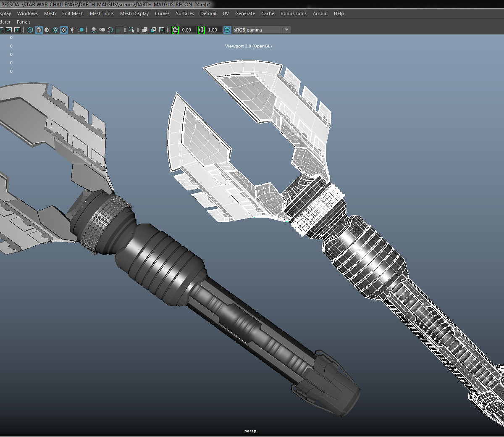Toggle the Motion Blur icon

[x=102, y=30]
